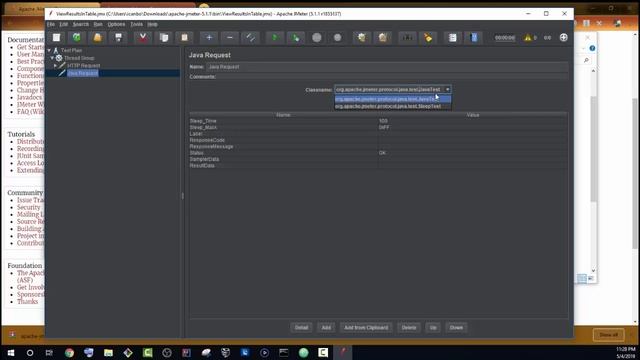Click the Expand All plus icon

point(209,38)
